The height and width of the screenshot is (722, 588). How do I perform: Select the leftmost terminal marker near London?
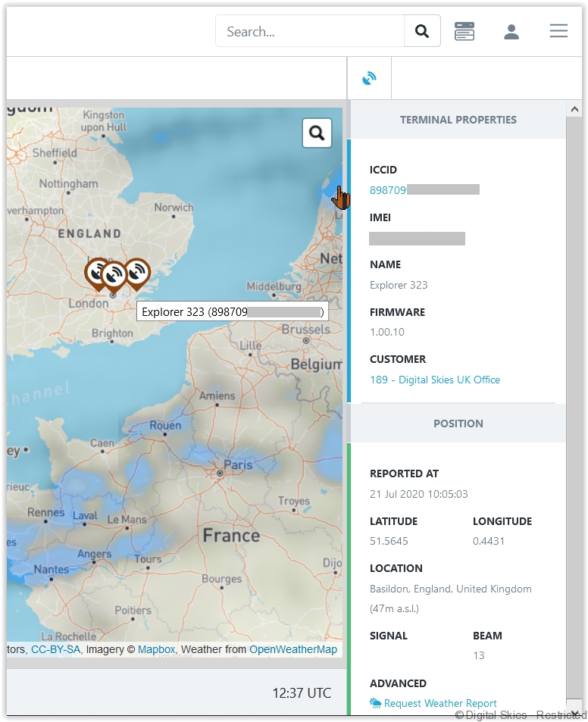[x=97, y=273]
